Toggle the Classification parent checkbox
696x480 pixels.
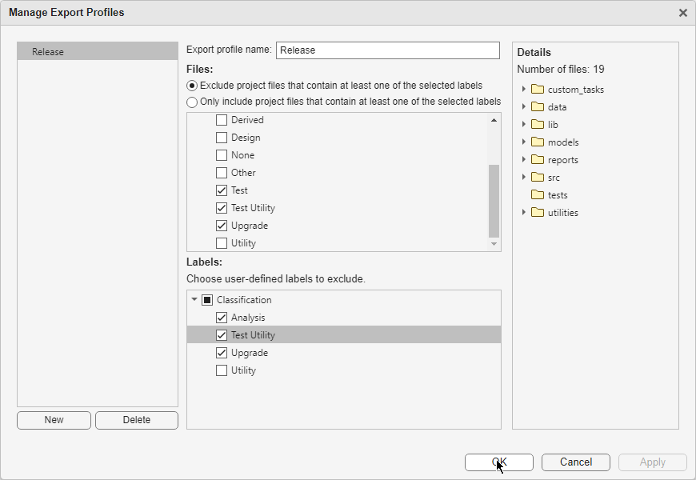click(207, 300)
